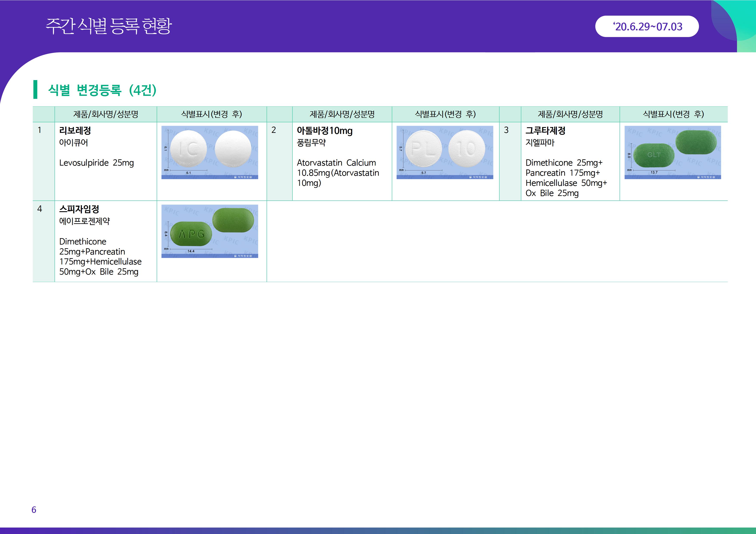The height and width of the screenshot is (534, 756).
Task: Click the green APG-imprinted tablet image
Action: pos(191,234)
